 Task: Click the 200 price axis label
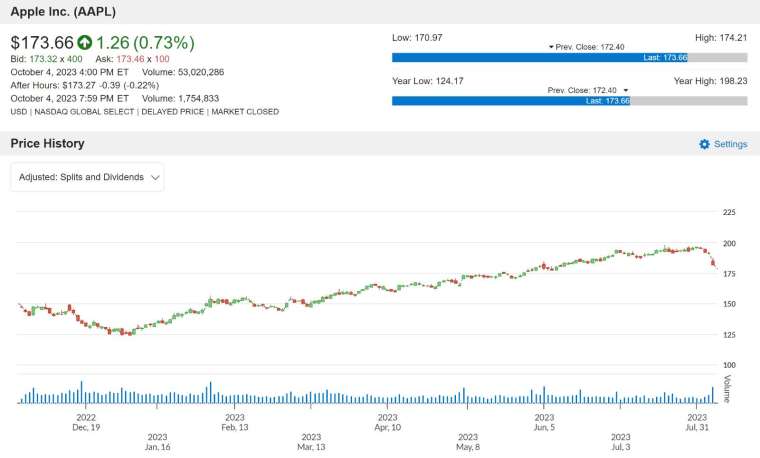(729, 243)
